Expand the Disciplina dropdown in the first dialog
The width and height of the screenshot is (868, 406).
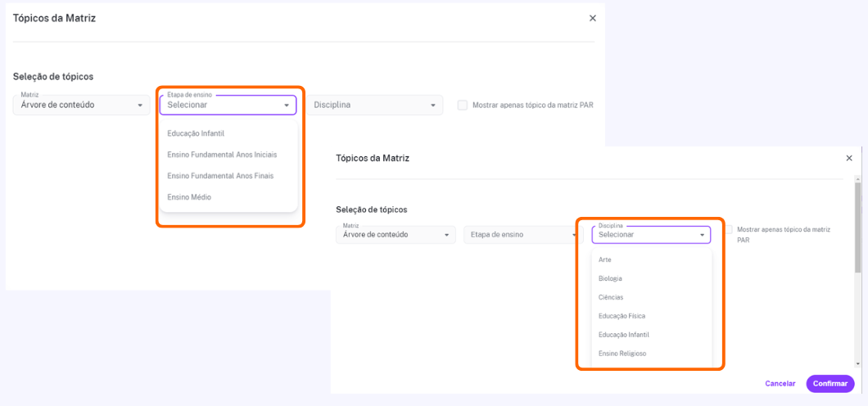pos(375,105)
